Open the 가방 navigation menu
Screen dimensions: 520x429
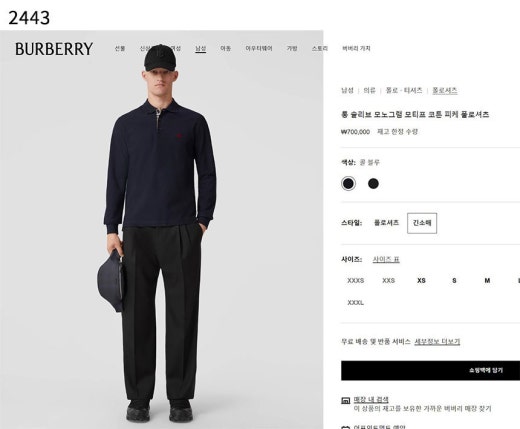click(x=292, y=48)
